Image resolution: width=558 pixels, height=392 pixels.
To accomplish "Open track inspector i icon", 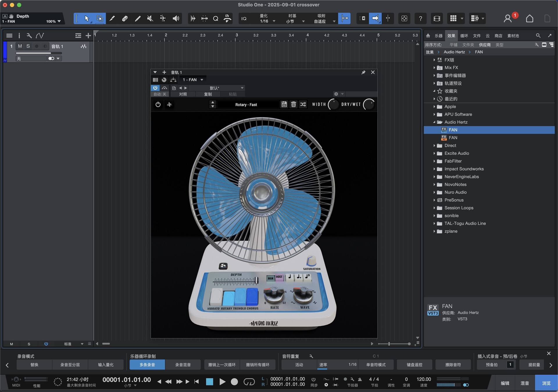I will point(19,35).
